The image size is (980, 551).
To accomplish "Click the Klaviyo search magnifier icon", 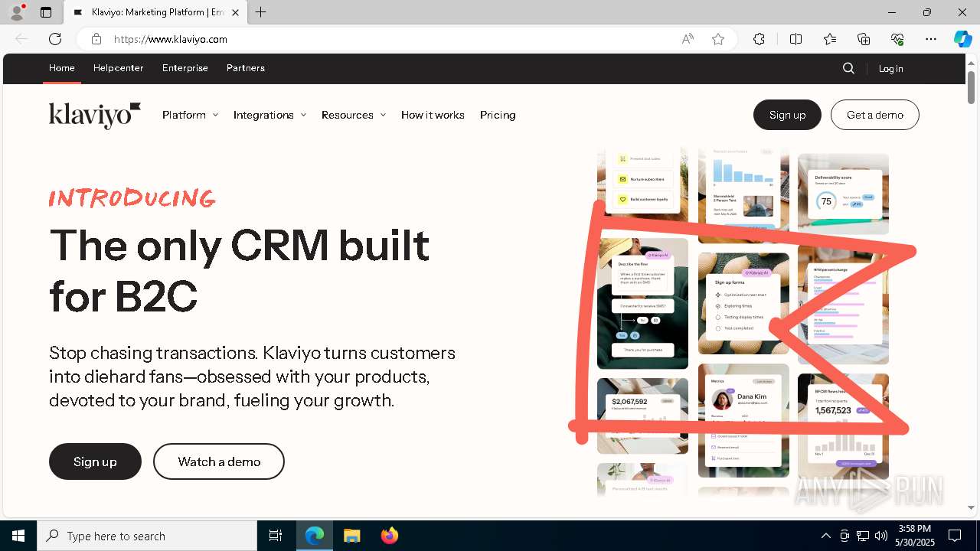I will 848,68.
